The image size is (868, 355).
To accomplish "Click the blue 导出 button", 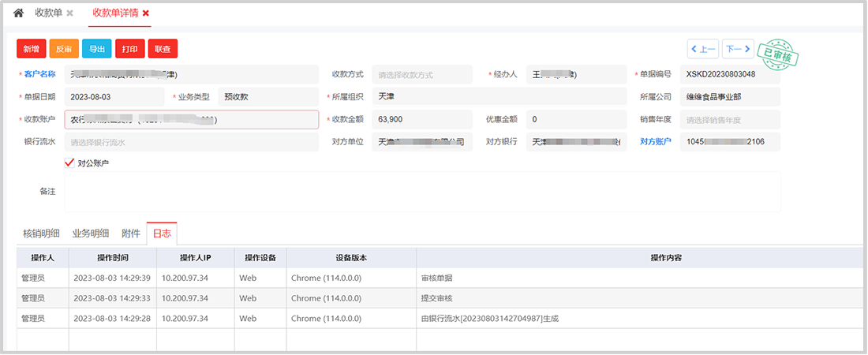I will [96, 49].
